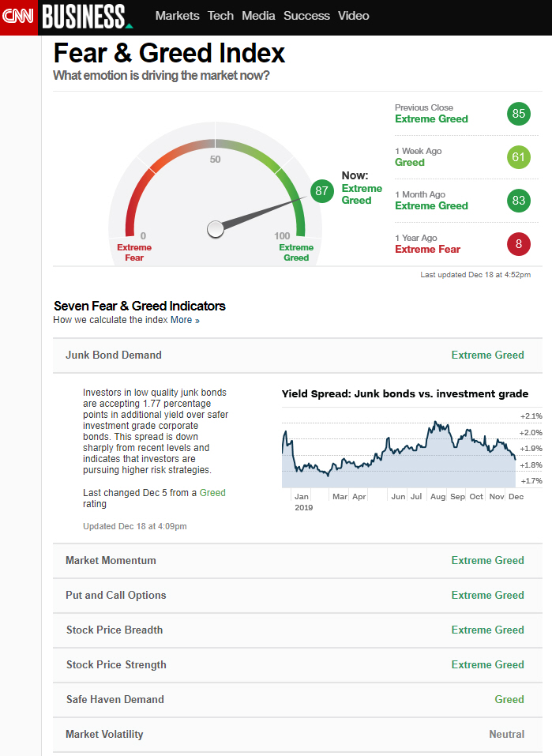The width and height of the screenshot is (552, 756).
Task: Click the green 87 current score badge
Action: [x=321, y=191]
